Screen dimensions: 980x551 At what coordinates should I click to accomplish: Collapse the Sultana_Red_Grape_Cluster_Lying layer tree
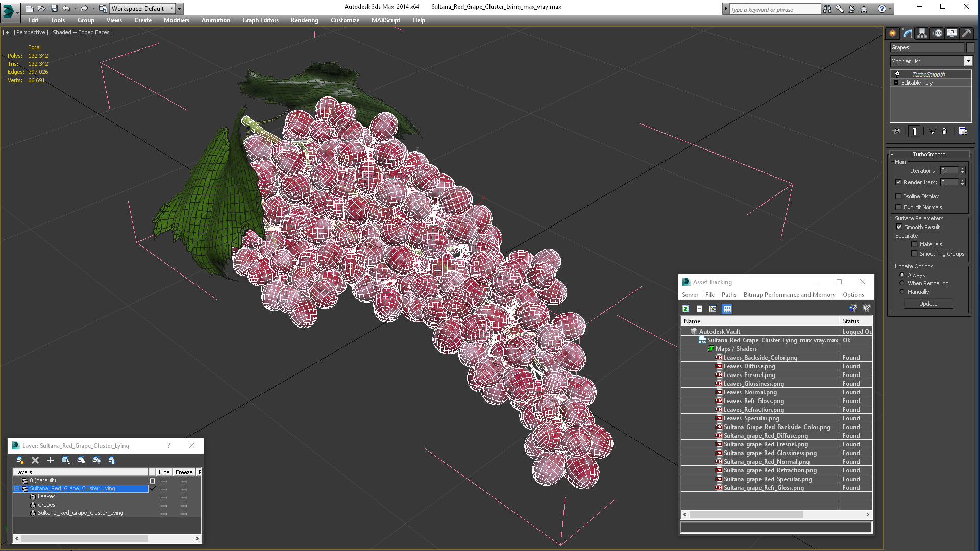click(16, 489)
